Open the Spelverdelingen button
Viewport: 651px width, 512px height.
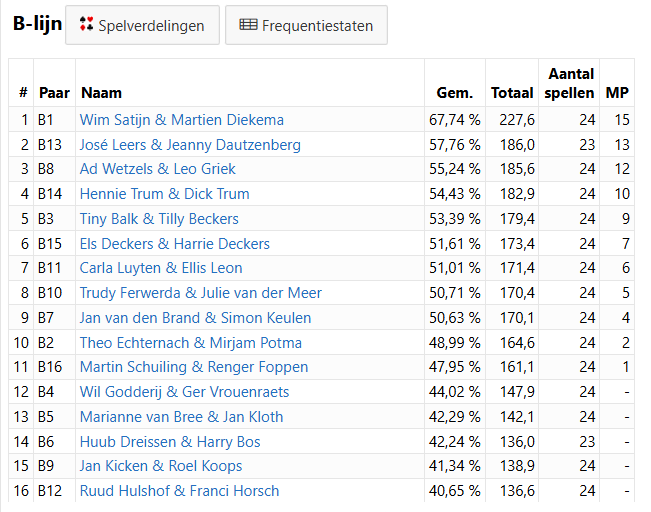coord(141,25)
